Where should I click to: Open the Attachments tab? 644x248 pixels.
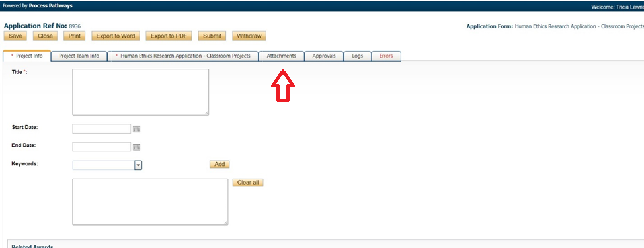click(x=282, y=56)
